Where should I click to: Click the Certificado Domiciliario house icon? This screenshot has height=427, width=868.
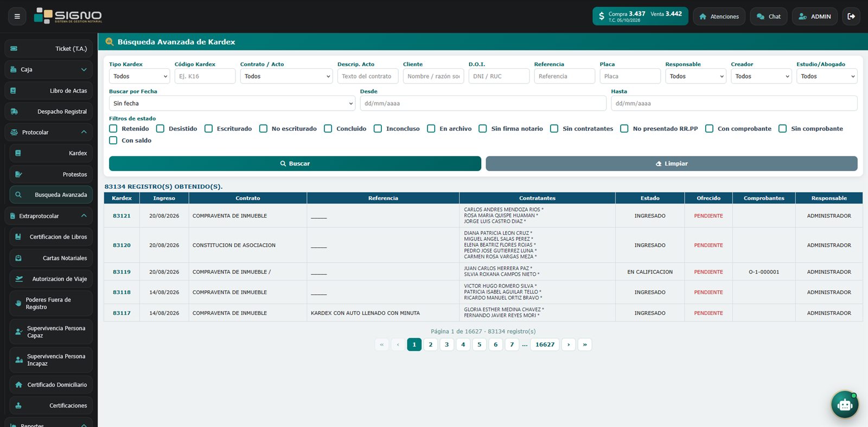(18, 385)
